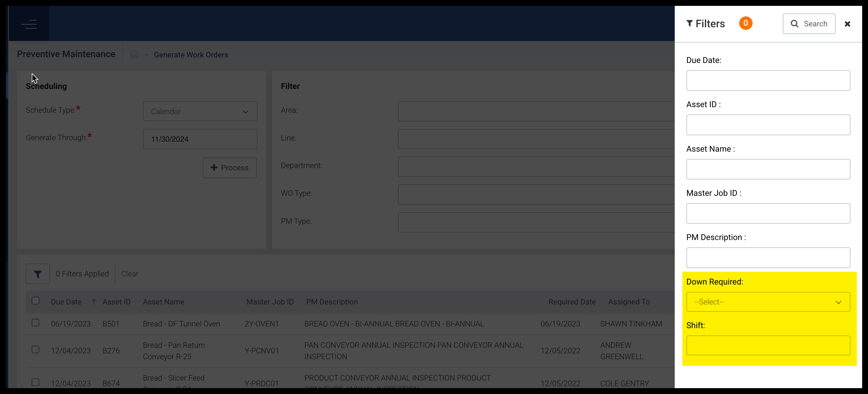868x394 pixels.
Task: Click the Asset ID filter input
Action: coord(768,125)
